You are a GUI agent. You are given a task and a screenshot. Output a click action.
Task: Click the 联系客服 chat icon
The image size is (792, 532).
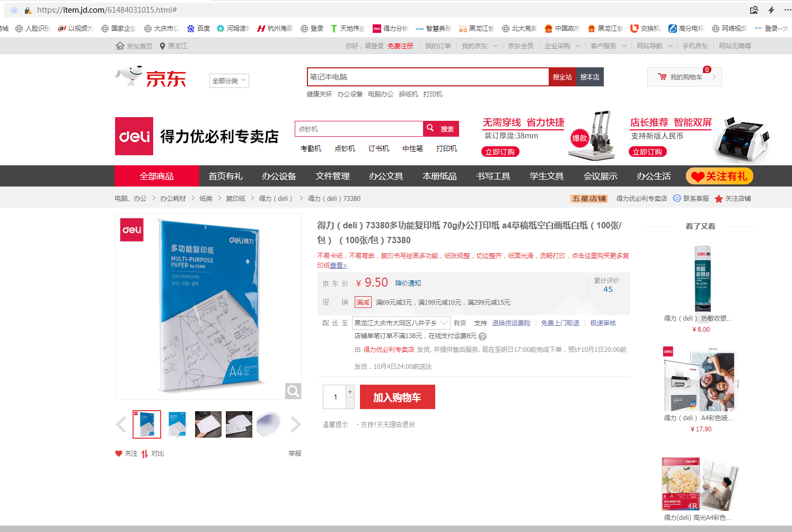pos(677,199)
